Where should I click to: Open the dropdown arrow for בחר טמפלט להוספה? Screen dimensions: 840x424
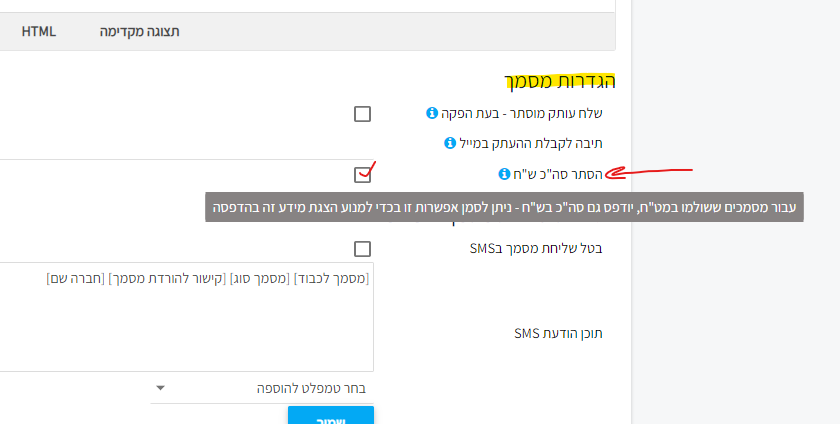(x=160, y=388)
